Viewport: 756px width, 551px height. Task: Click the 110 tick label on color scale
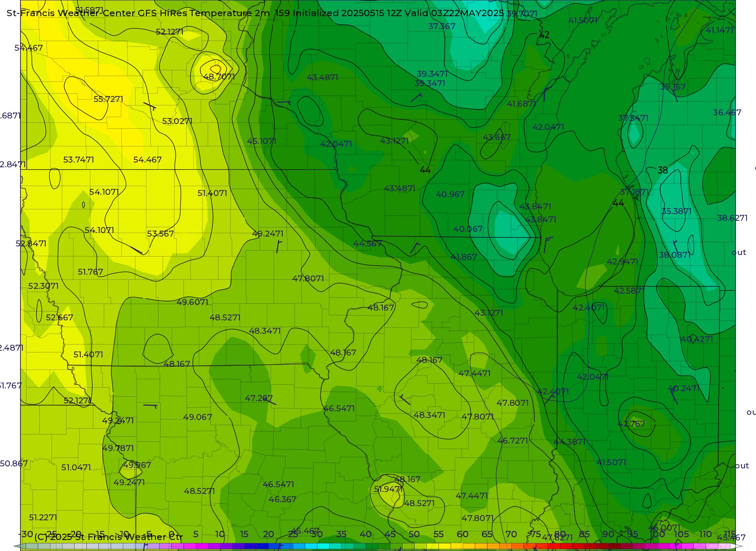click(705, 534)
